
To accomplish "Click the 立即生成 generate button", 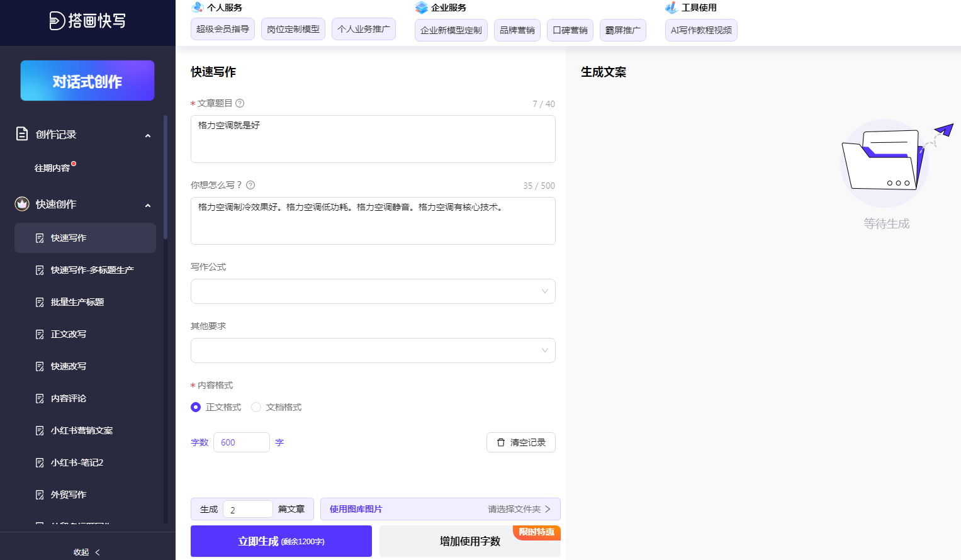I will point(281,540).
